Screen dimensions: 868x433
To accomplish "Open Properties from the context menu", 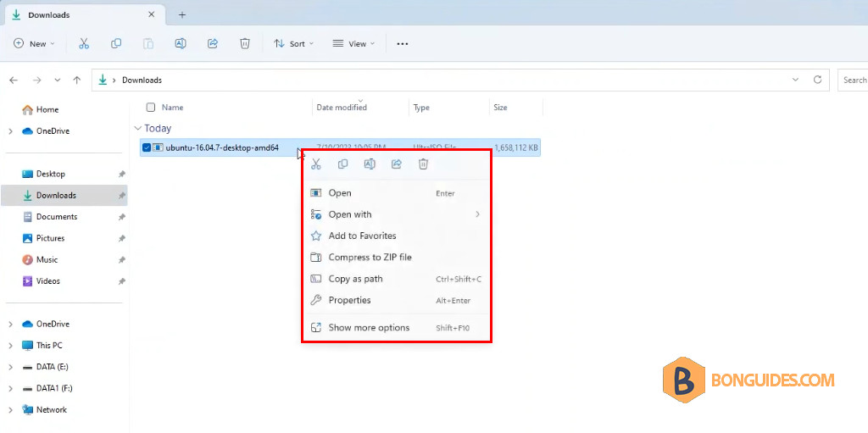I will [x=397, y=300].
